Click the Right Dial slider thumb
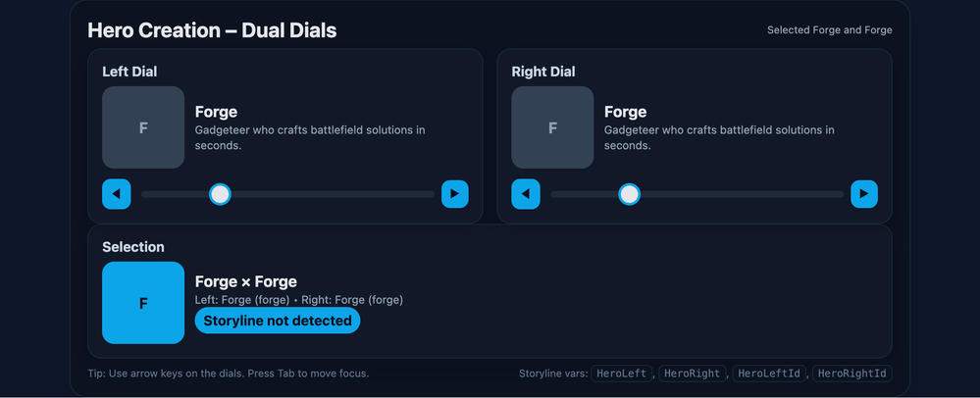Viewport: 980px width, 398px height. click(x=630, y=194)
